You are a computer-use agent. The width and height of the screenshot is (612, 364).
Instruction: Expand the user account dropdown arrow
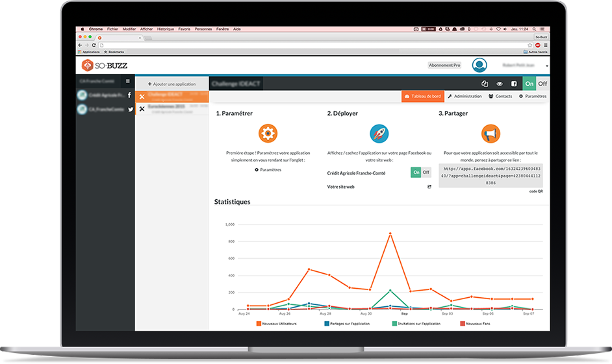pos(547,66)
